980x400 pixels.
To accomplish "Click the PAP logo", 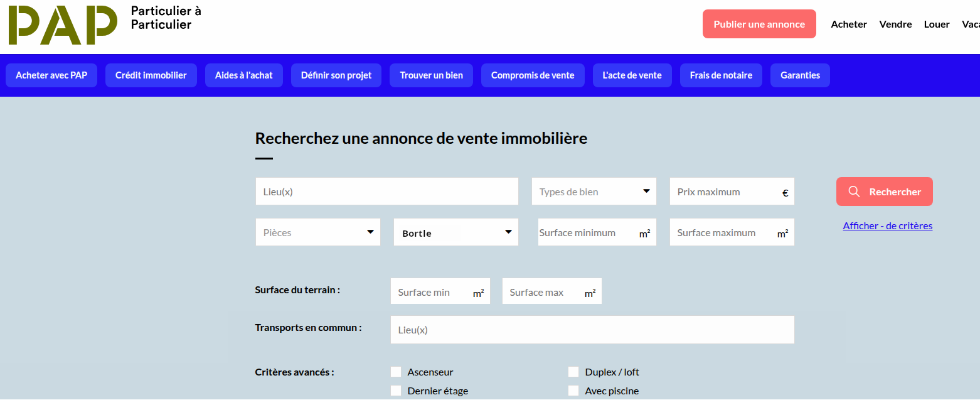I will (63, 25).
